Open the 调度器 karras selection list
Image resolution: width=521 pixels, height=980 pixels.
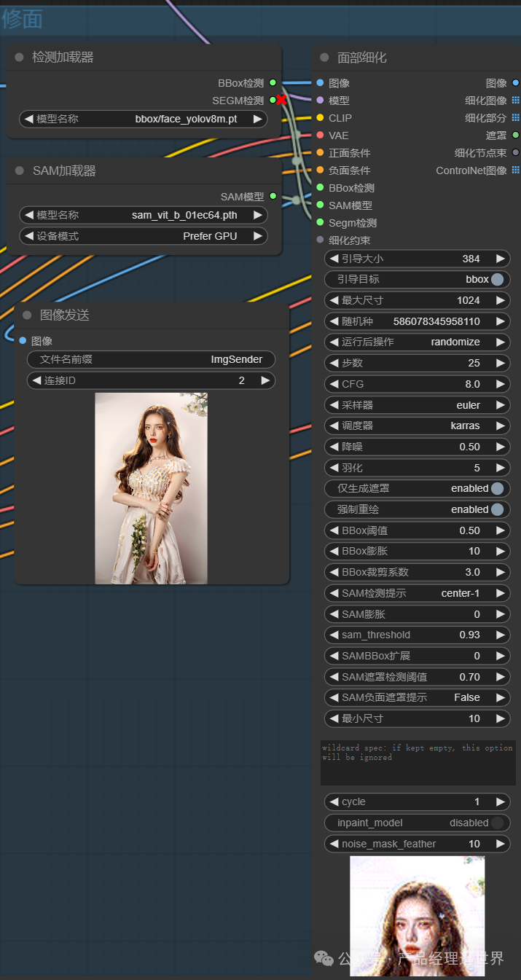417,426
